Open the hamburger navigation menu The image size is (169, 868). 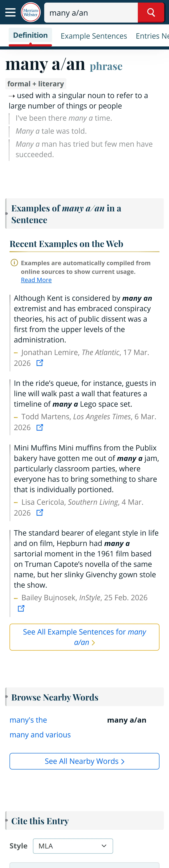pyautogui.click(x=10, y=12)
